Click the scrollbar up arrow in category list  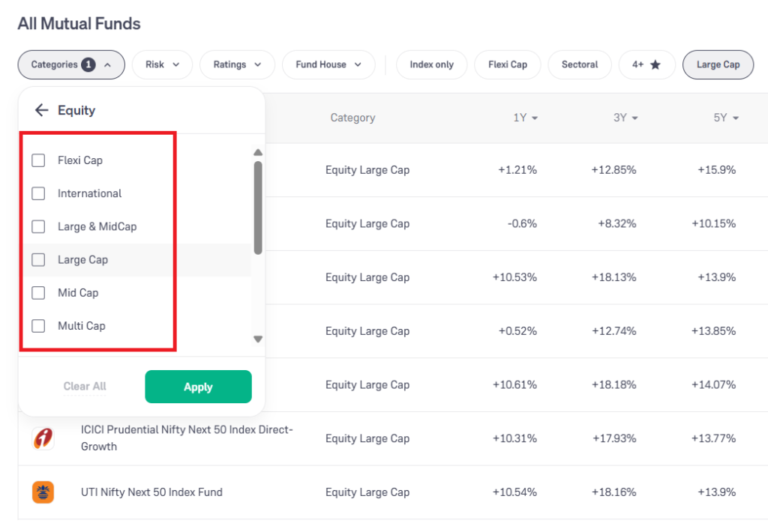pyautogui.click(x=258, y=152)
